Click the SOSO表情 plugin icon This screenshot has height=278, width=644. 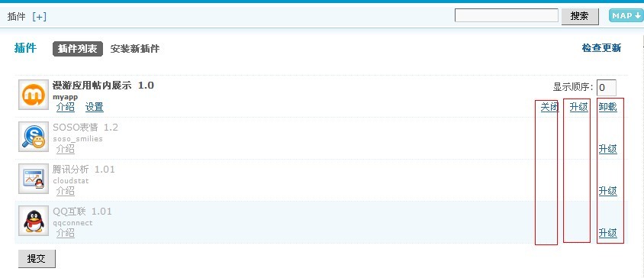[34, 137]
